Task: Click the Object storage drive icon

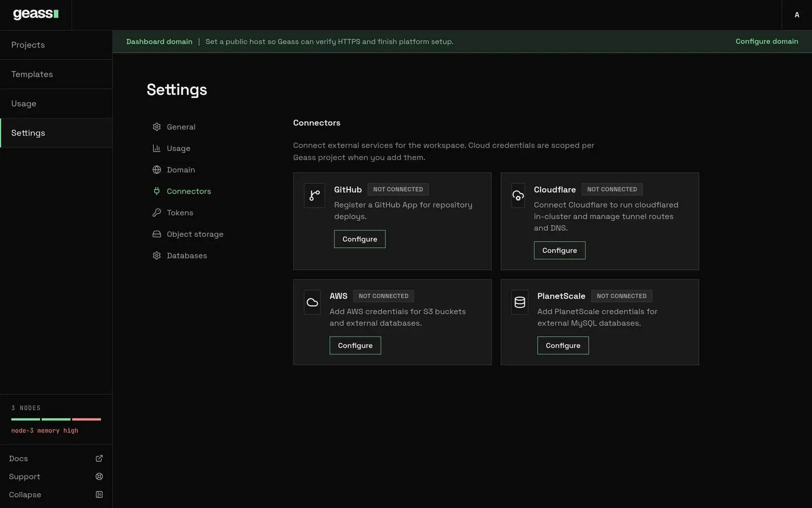Action: 157,234
